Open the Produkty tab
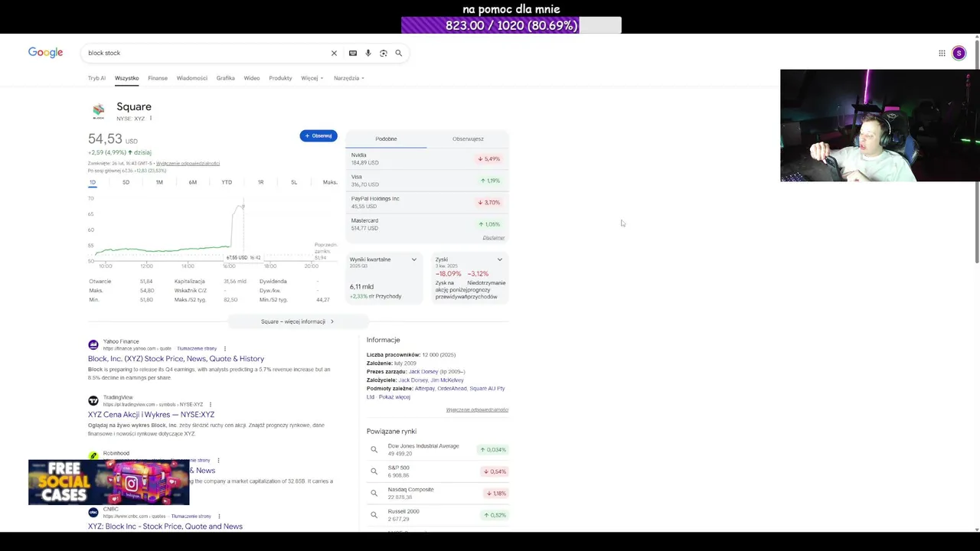Image resolution: width=980 pixels, height=551 pixels. click(x=280, y=78)
